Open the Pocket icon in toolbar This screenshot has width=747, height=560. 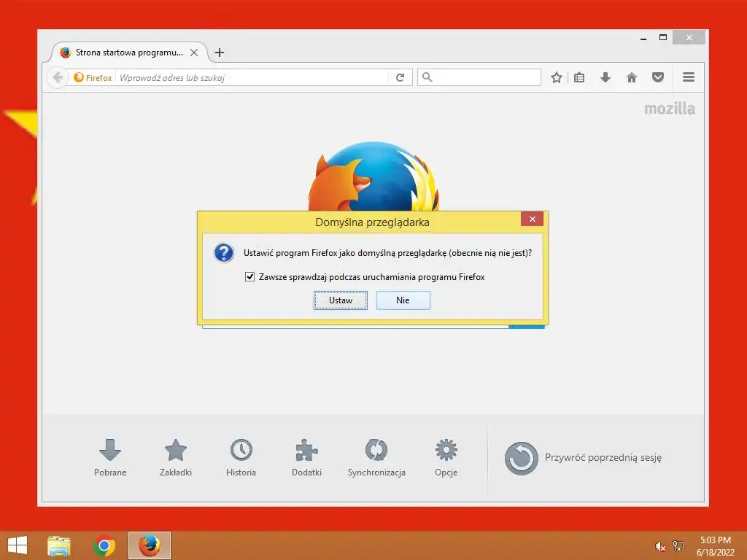658,77
